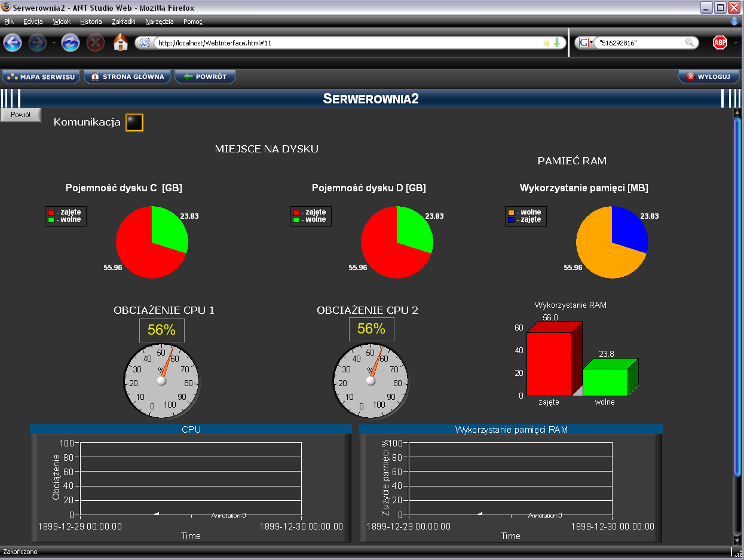The height and width of the screenshot is (560, 744).
Task: Click the Pojemność dysku C [GB] title
Action: tap(124, 188)
